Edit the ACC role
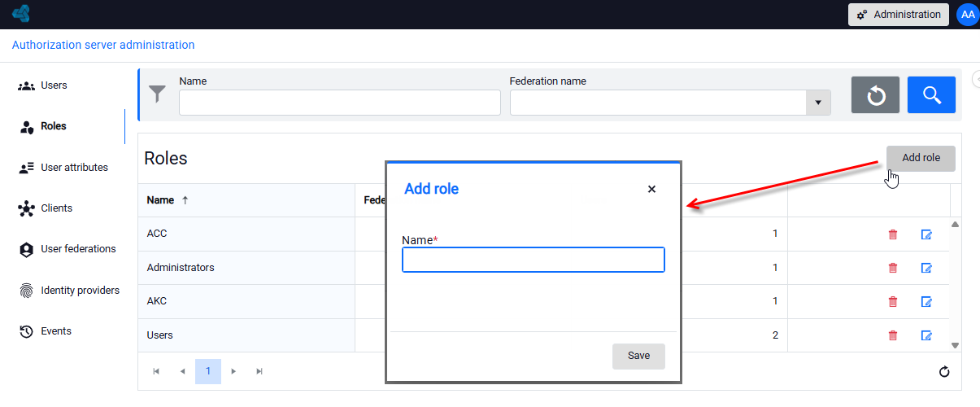The width and height of the screenshot is (980, 407). click(926, 234)
